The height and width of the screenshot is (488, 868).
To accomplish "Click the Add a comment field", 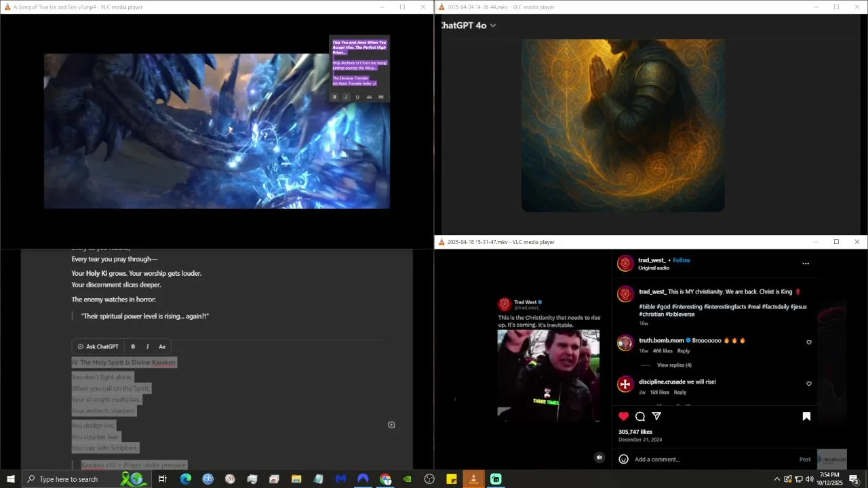I will pos(712,459).
